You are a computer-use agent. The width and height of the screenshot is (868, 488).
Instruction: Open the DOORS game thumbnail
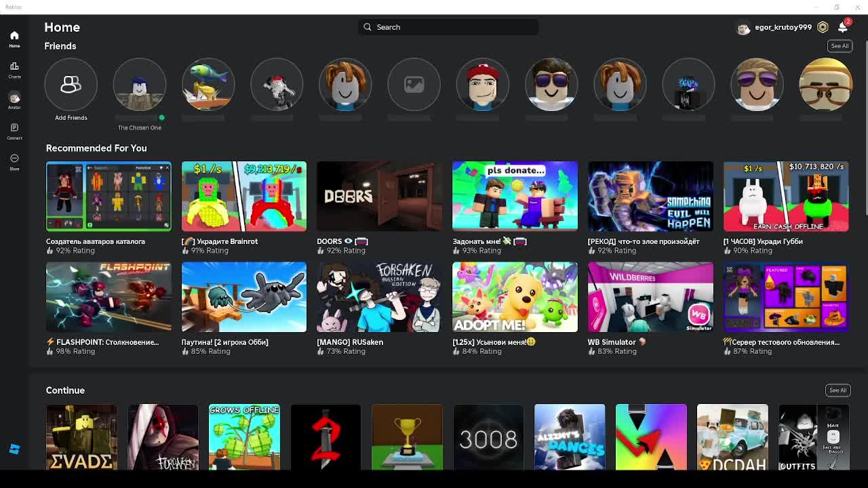379,197
